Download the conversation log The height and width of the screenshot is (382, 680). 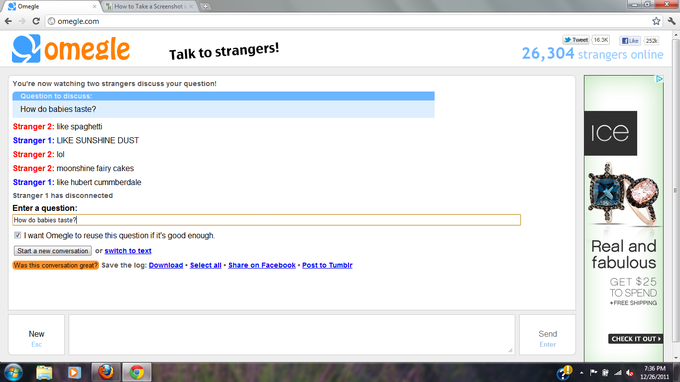166,265
